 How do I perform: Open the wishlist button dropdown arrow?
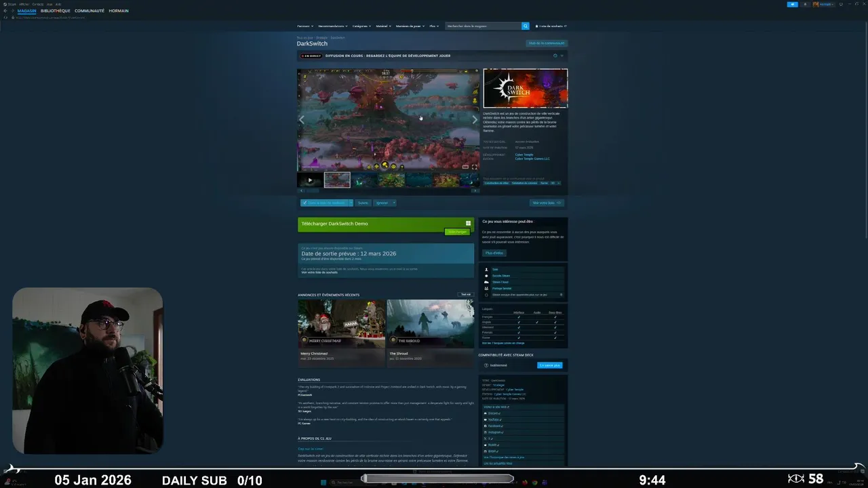pyautogui.click(x=351, y=203)
